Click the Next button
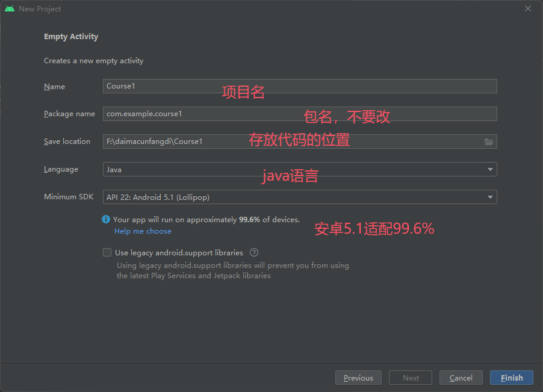 411,378
